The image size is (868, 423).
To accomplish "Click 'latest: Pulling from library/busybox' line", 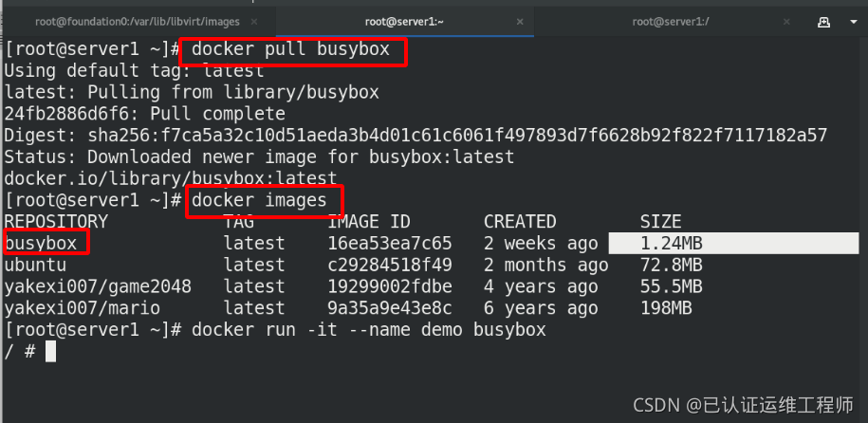I will click(192, 92).
